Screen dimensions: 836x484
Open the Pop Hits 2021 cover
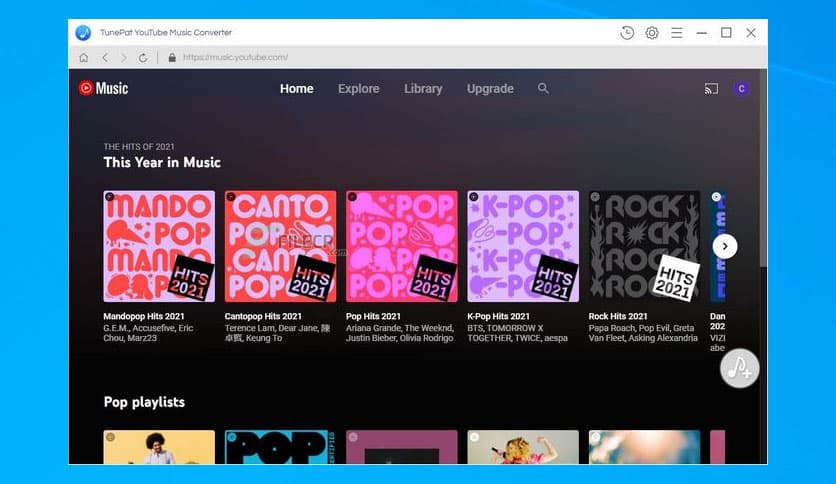[401, 246]
